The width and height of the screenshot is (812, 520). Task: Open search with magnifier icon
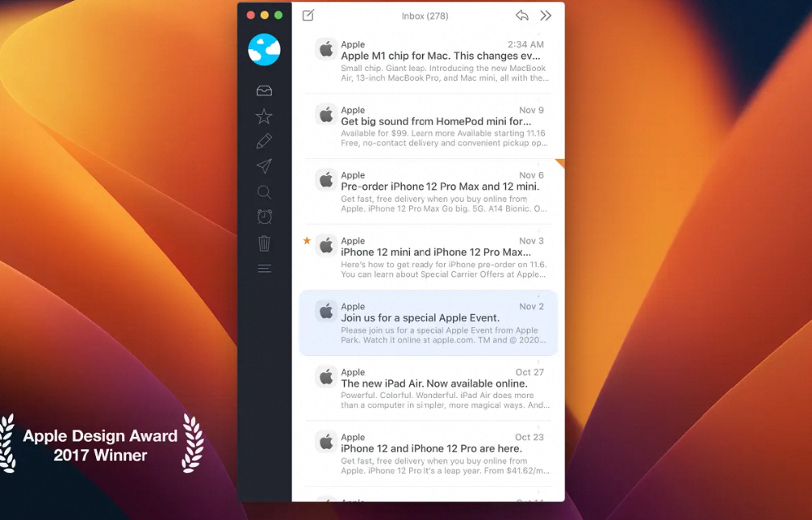(x=264, y=192)
